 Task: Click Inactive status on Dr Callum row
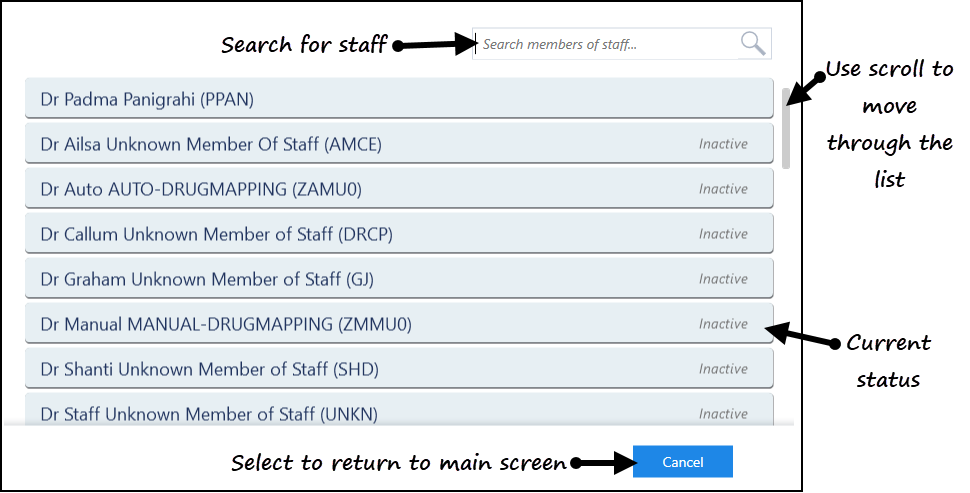pyautogui.click(x=723, y=234)
